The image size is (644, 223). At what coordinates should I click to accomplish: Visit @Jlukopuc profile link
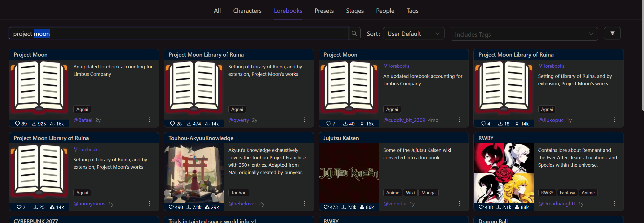pos(551,120)
